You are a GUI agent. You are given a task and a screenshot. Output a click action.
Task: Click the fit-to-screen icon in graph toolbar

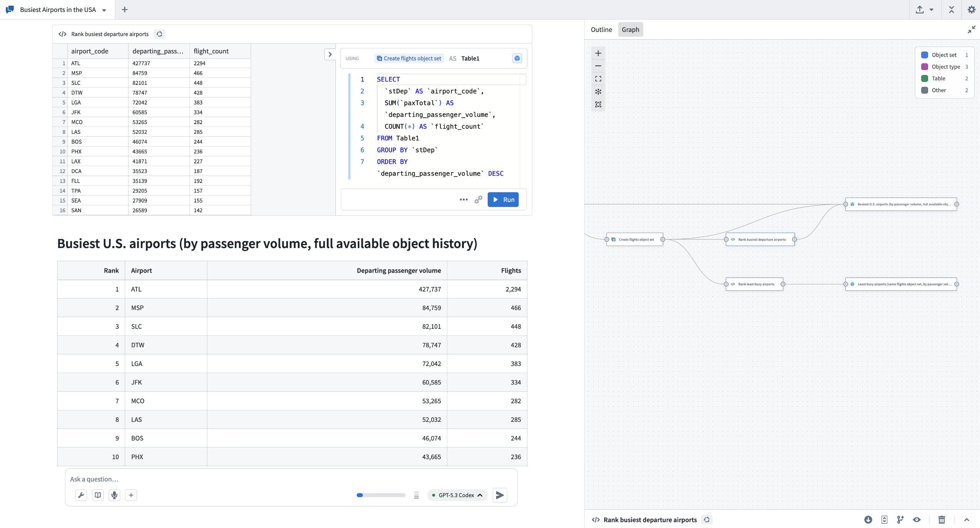598,79
